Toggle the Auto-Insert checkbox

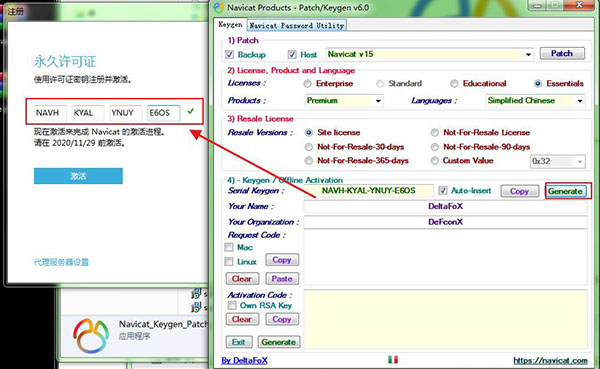tap(443, 190)
